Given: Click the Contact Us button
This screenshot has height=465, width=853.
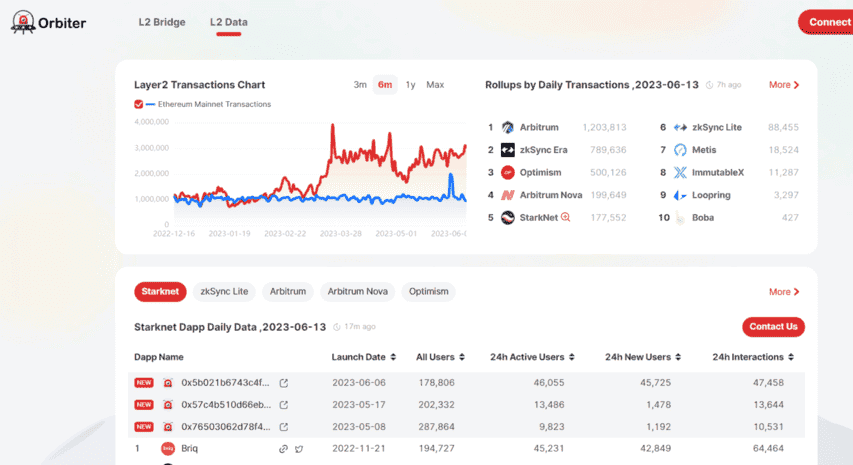Looking at the screenshot, I should (773, 327).
